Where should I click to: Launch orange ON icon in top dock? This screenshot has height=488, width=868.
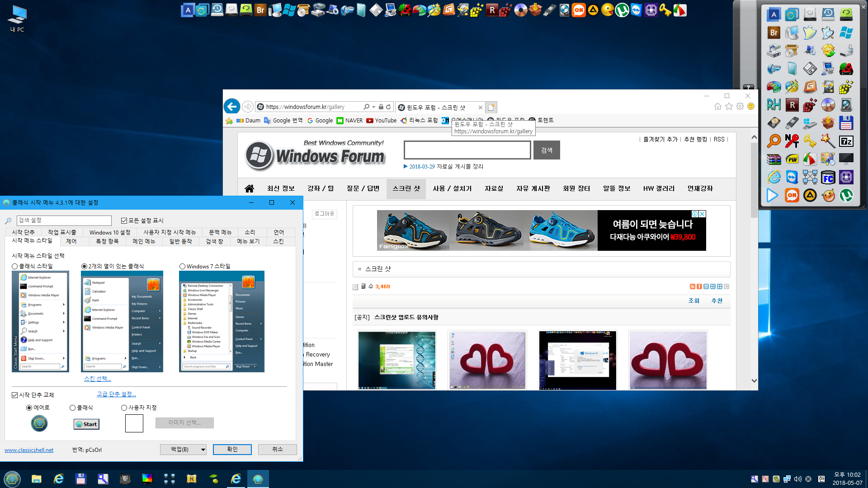coord(578,10)
